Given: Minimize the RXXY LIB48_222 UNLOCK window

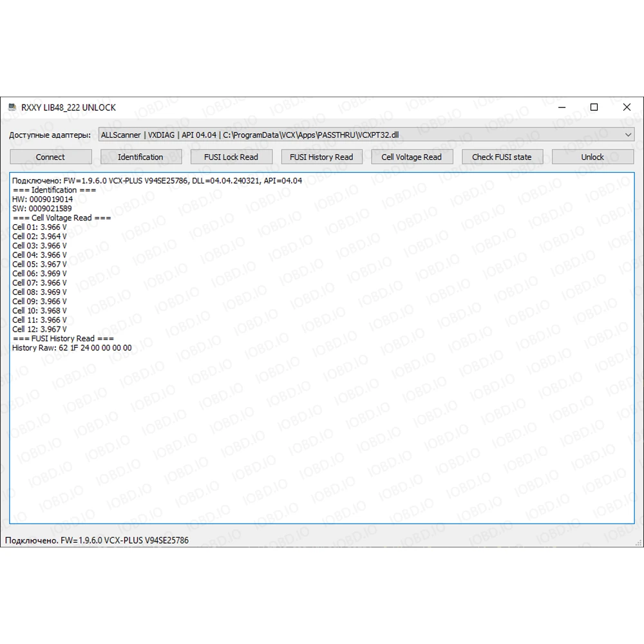Looking at the screenshot, I should coord(562,108).
